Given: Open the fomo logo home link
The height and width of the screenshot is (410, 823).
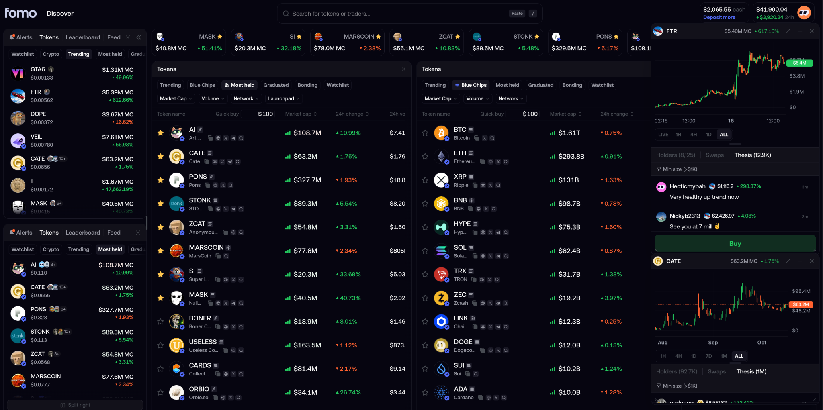Looking at the screenshot, I should 21,13.
